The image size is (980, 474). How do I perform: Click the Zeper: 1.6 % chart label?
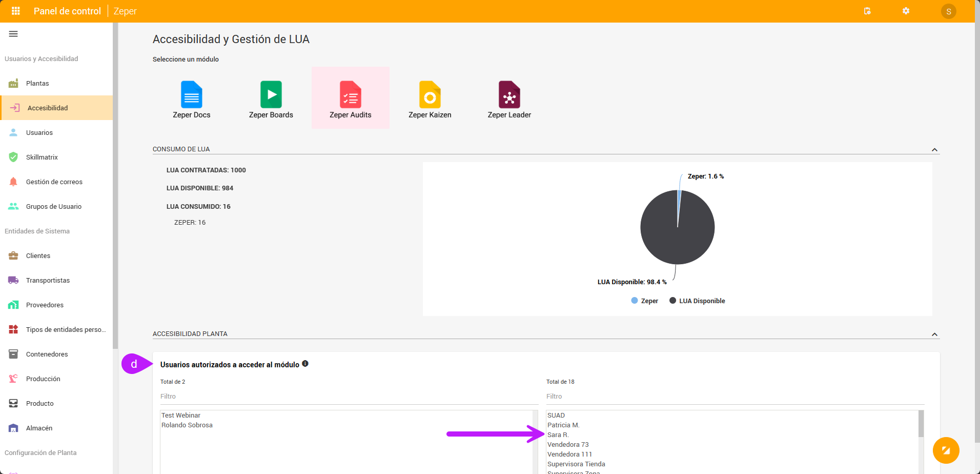click(706, 176)
